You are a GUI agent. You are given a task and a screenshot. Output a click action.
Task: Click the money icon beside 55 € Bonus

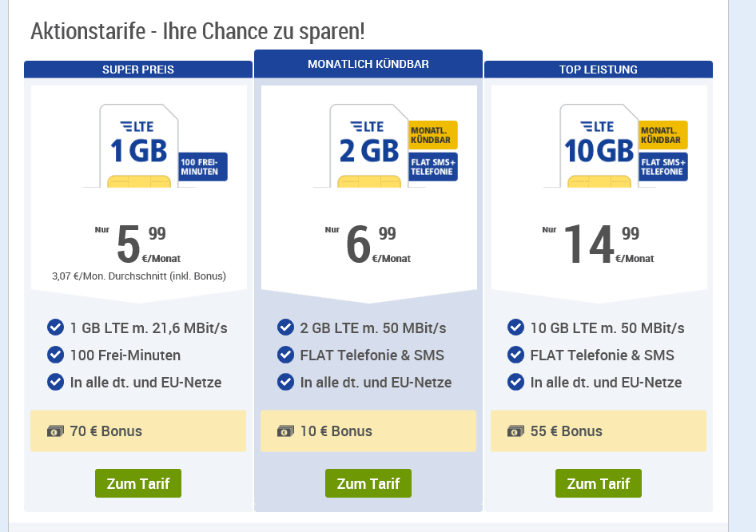[x=515, y=431]
